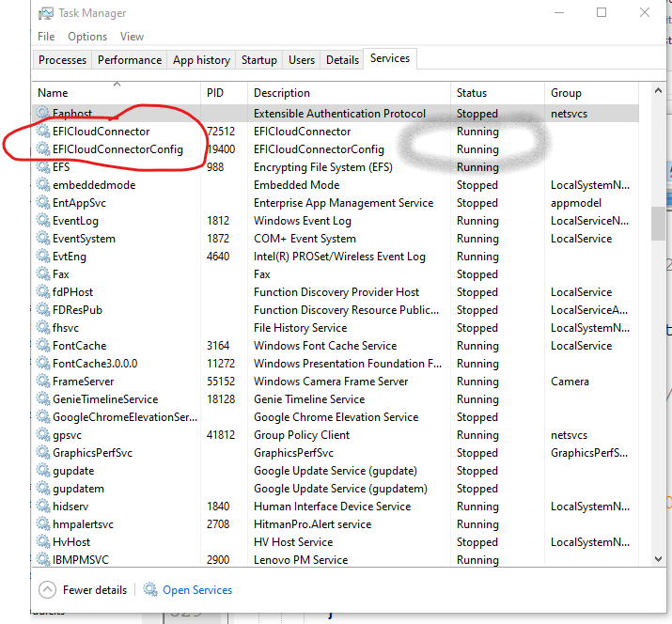
Task: Select the Services tab
Action: tap(390, 58)
